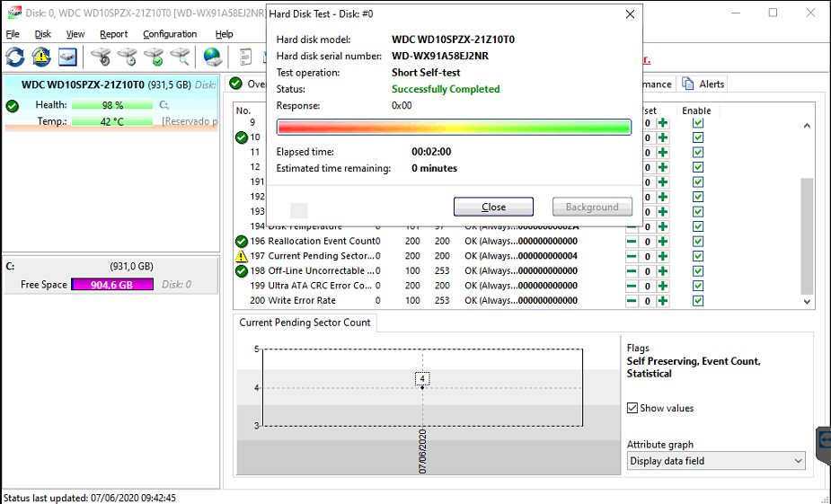Image resolution: width=831 pixels, height=504 pixels.
Task: Click the disk icon with green checkmark
Action: [x=154, y=57]
